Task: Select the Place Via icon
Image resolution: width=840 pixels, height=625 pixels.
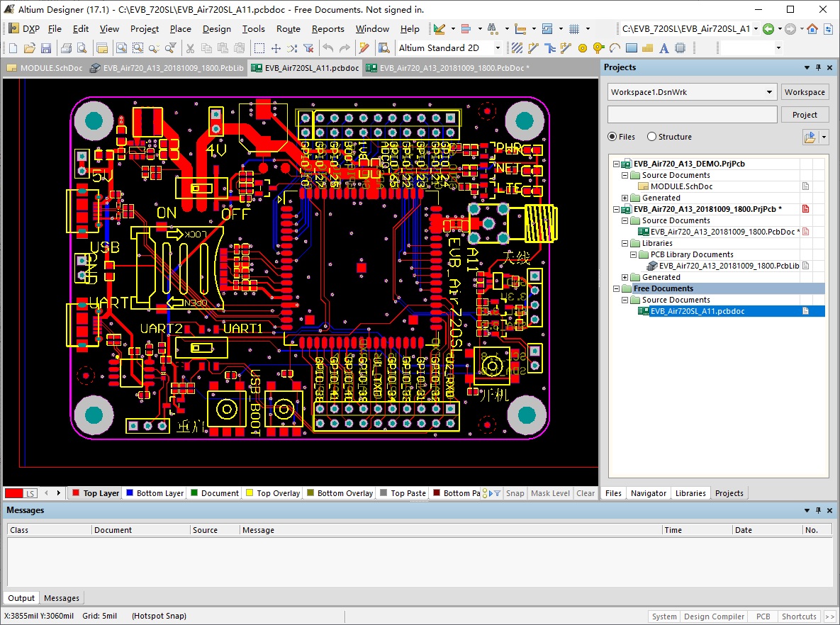Action: point(599,48)
